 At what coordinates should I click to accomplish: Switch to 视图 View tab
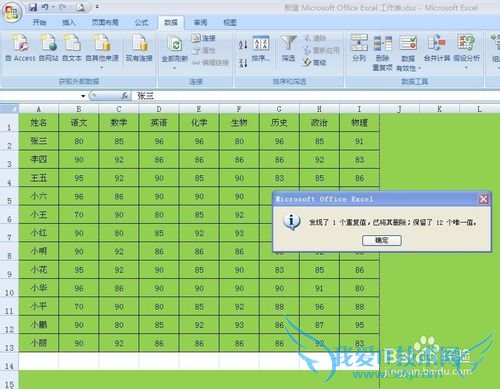pyautogui.click(x=230, y=22)
